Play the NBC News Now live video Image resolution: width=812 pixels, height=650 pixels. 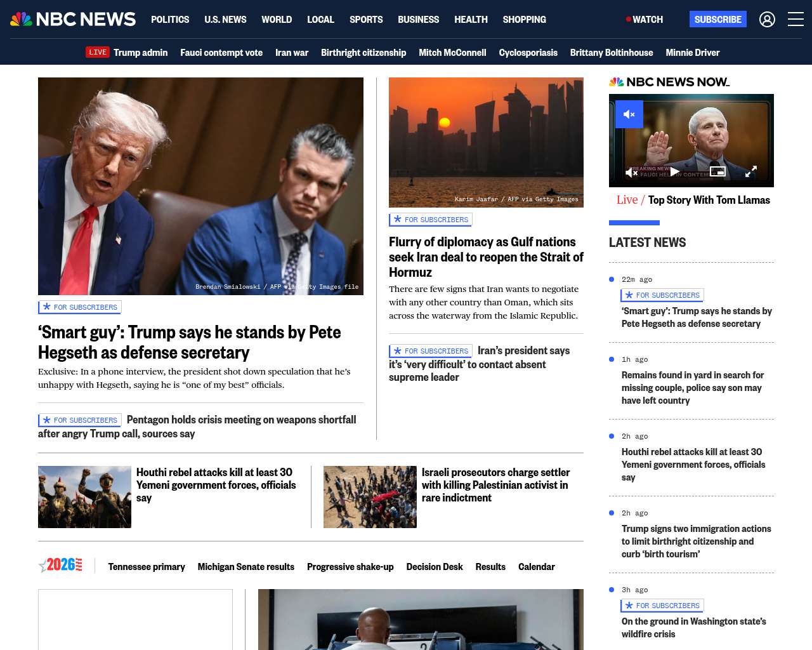675,171
